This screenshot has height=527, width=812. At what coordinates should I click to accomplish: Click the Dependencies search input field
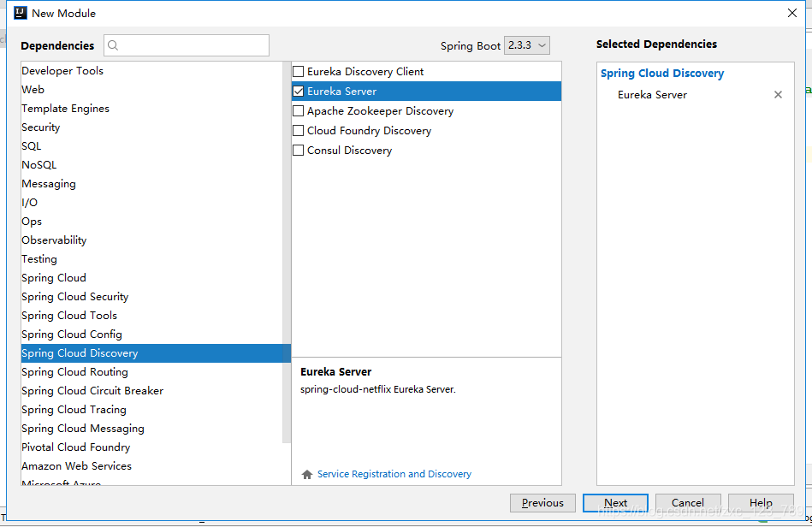click(187, 45)
